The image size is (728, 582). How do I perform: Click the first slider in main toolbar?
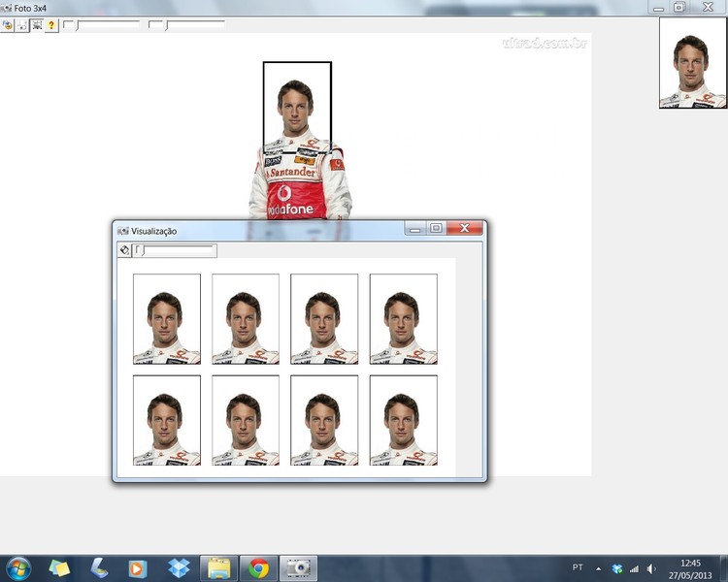108,25
